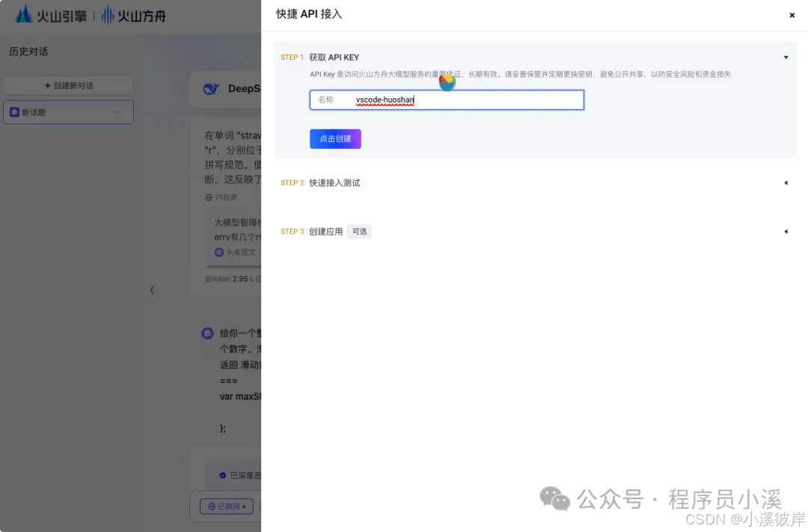The height and width of the screenshot is (532, 808).
Task: Click the 创建应用 step title
Action: tap(325, 231)
